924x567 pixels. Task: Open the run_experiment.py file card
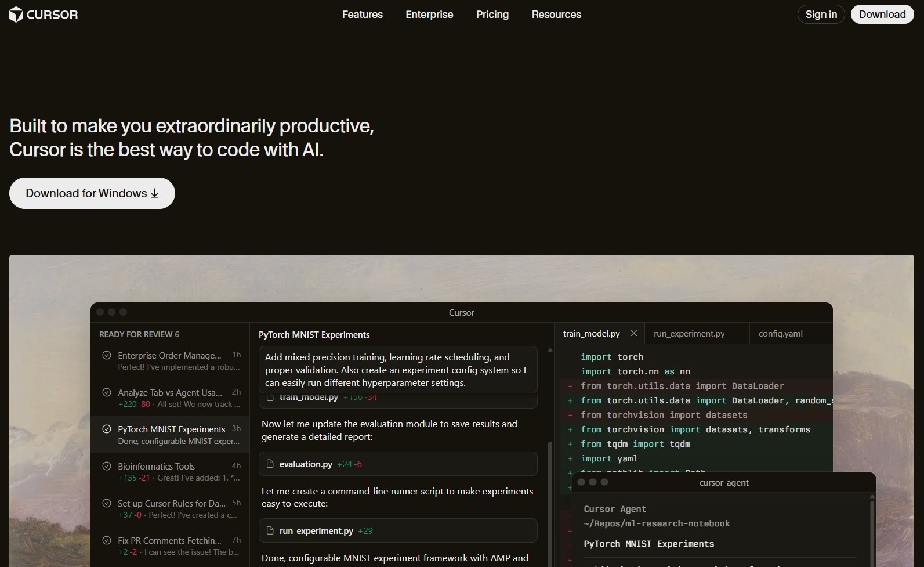[398, 530]
